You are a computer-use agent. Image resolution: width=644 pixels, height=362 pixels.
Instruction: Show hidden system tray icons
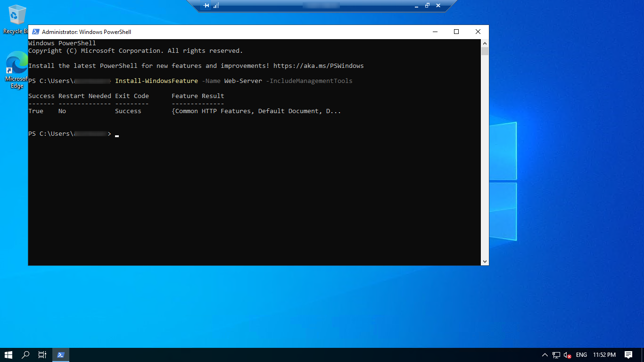(x=545, y=355)
